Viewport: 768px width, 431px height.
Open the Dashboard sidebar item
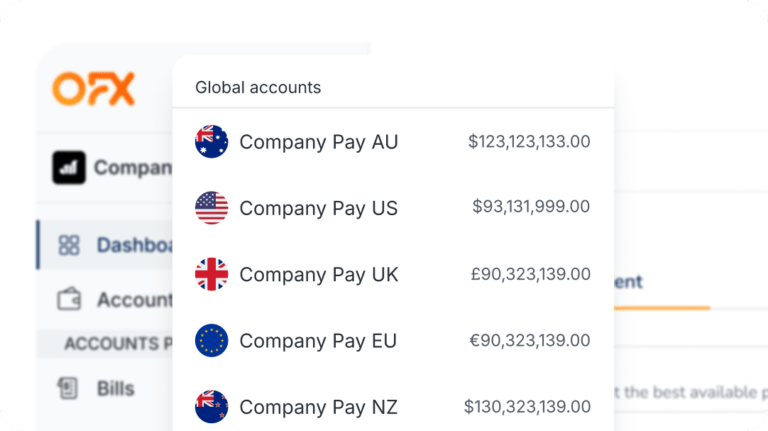click(133, 245)
